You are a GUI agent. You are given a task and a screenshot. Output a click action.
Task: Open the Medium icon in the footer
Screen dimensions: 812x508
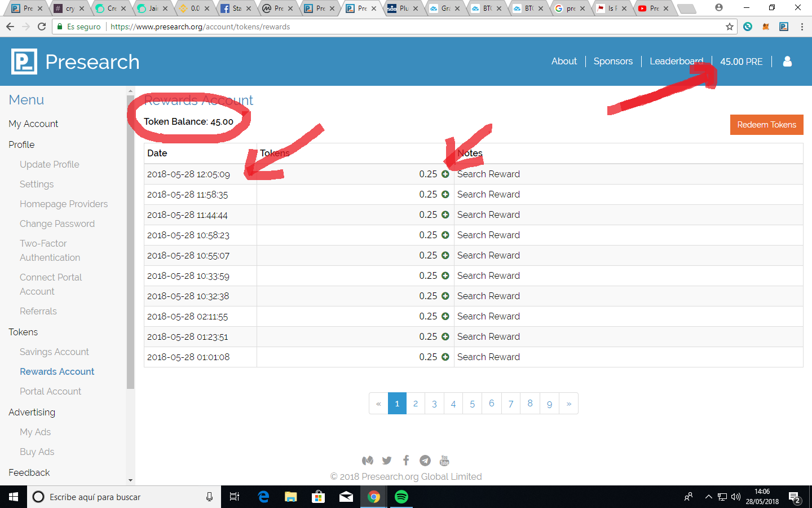pos(368,461)
